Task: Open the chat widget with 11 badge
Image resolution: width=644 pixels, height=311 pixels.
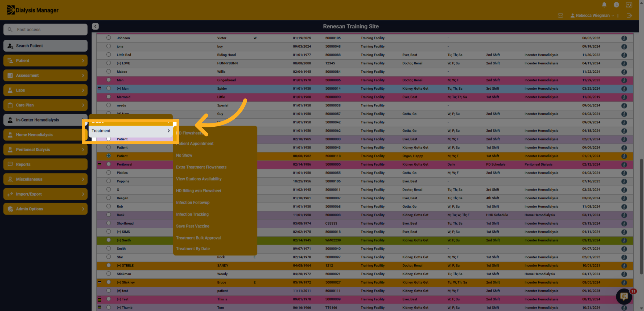Action: coord(624,296)
